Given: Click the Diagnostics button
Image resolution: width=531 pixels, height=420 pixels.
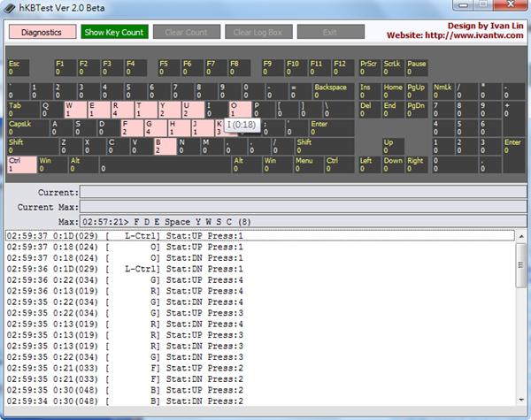Looking at the screenshot, I should (x=42, y=32).
